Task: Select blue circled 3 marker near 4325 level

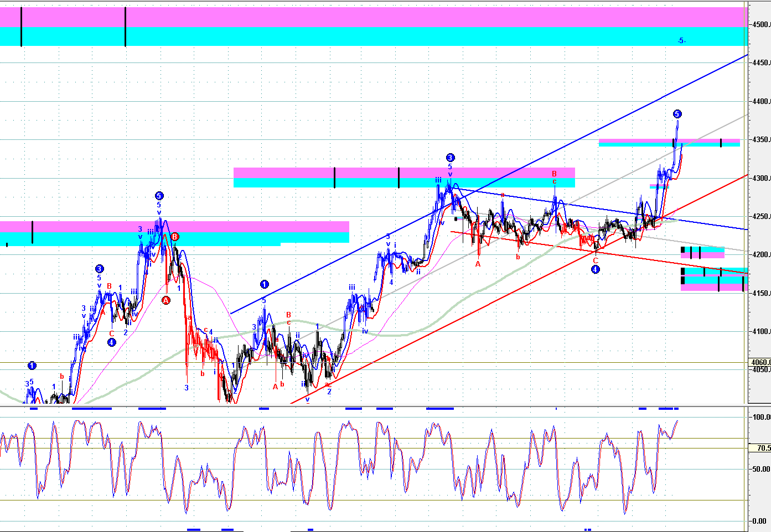Action: tap(451, 158)
